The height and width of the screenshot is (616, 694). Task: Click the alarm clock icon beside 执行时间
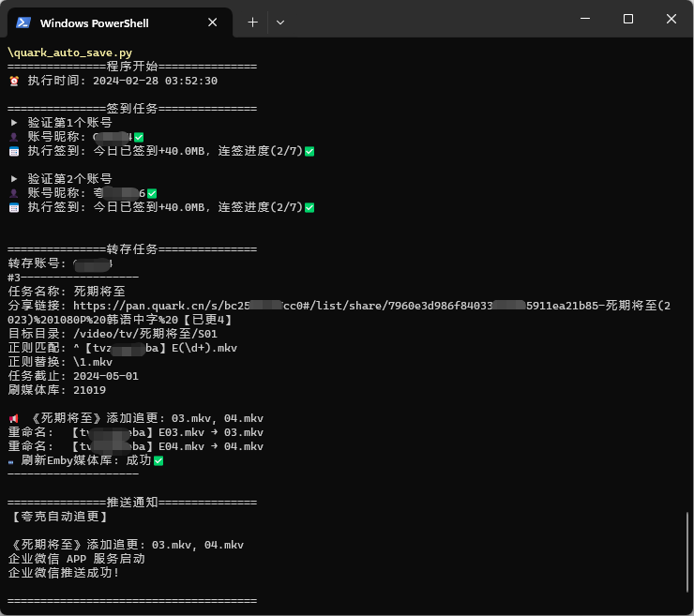pyautogui.click(x=14, y=82)
